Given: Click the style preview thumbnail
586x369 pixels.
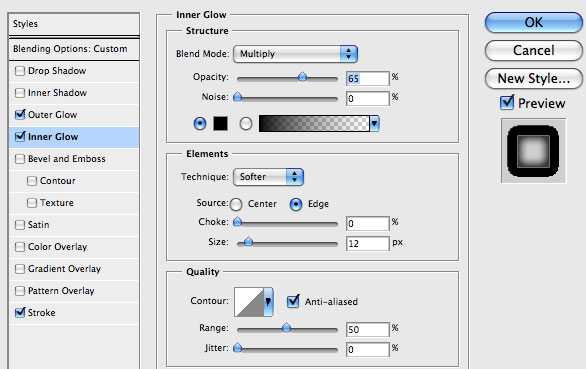Looking at the screenshot, I should point(533,151).
